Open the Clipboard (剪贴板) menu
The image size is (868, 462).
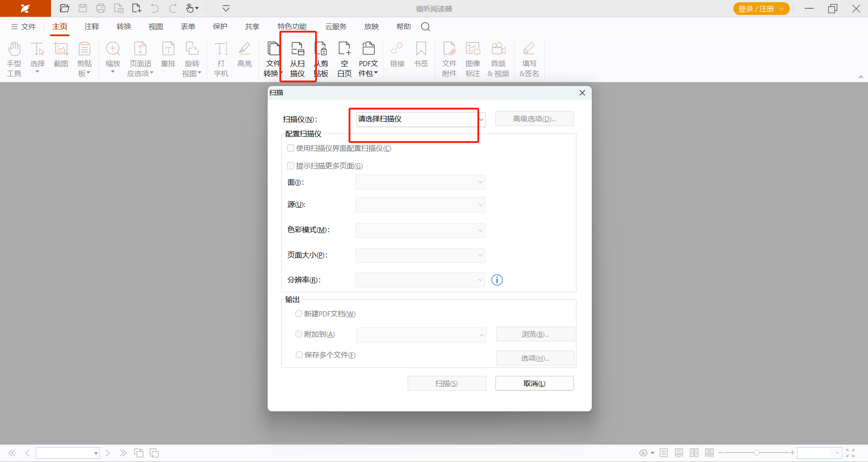84,59
